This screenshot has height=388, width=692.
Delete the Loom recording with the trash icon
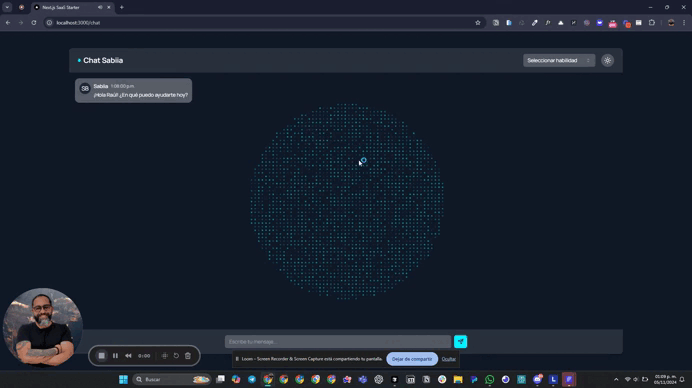click(188, 356)
